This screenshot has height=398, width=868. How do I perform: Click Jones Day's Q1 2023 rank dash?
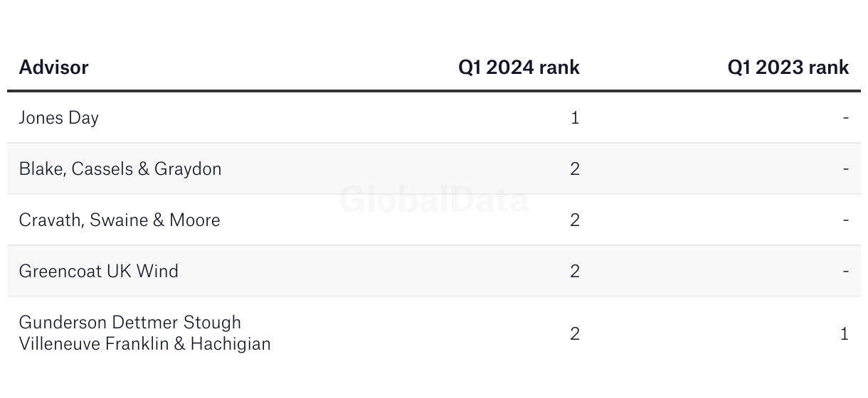(x=846, y=118)
